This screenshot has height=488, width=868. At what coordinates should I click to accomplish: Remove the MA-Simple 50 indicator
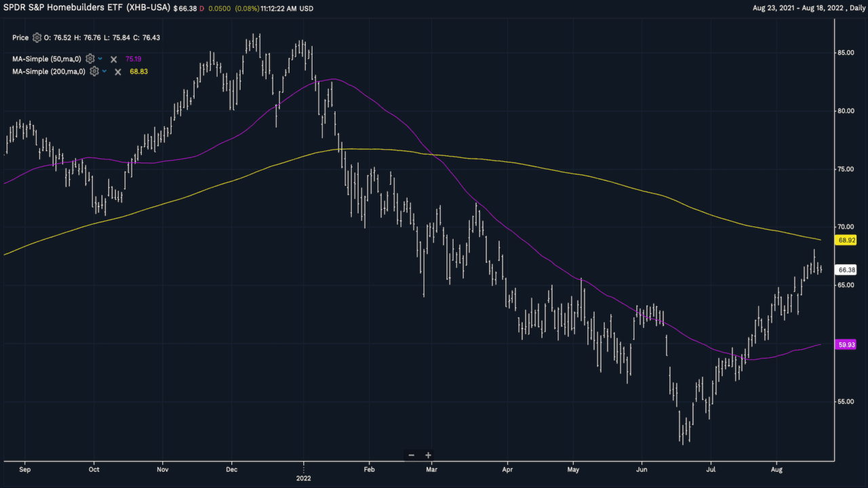pos(113,60)
